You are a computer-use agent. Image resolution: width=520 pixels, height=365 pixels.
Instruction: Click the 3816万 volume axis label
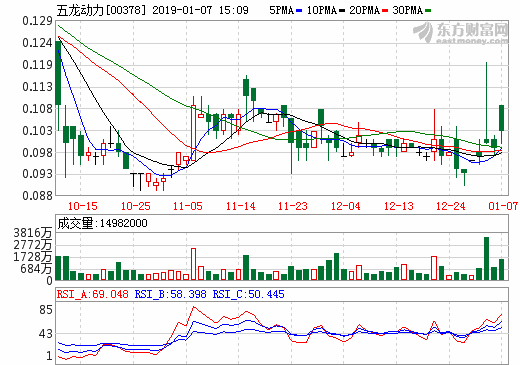click(x=33, y=233)
